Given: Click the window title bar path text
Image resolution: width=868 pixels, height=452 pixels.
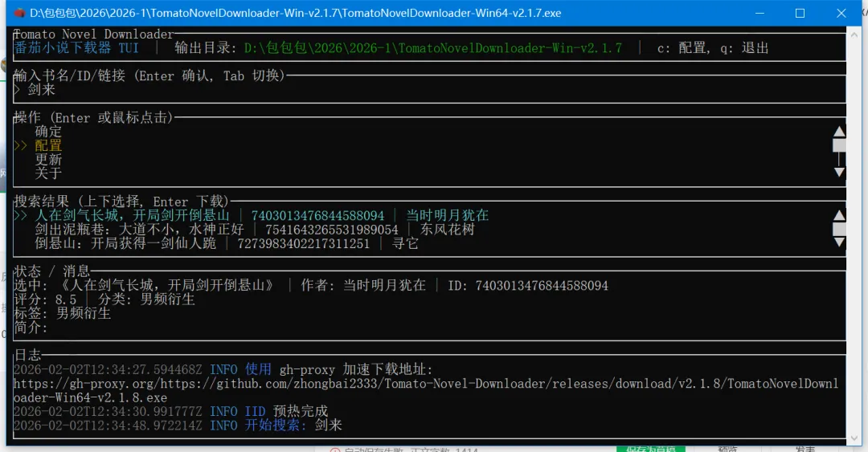Looking at the screenshot, I should coord(295,13).
